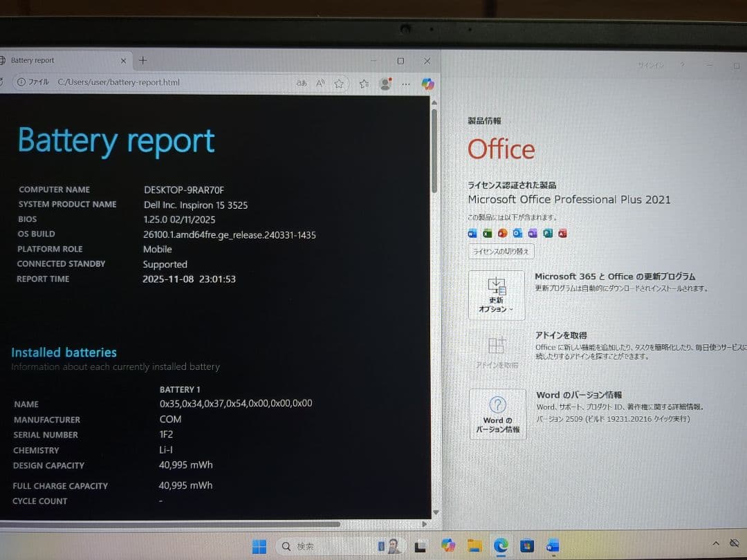Add the battery report page to favorites
This screenshot has height=560, width=747.
pyautogui.click(x=339, y=83)
